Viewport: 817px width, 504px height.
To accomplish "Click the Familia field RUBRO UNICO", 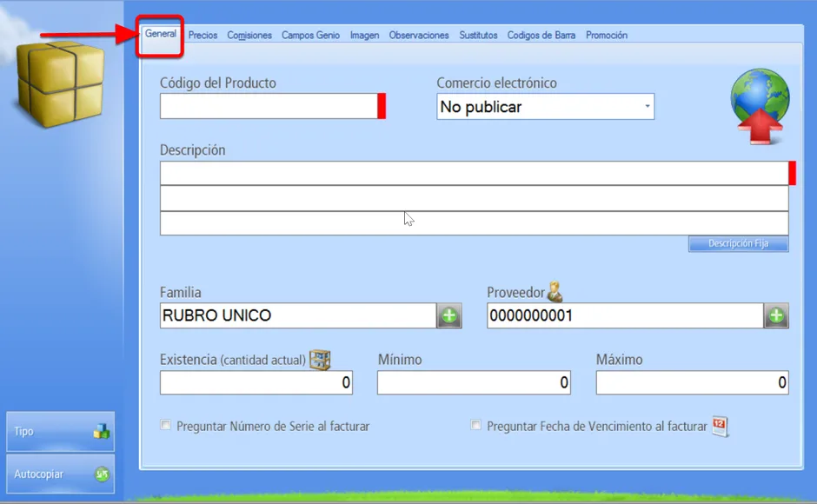I will [x=298, y=315].
